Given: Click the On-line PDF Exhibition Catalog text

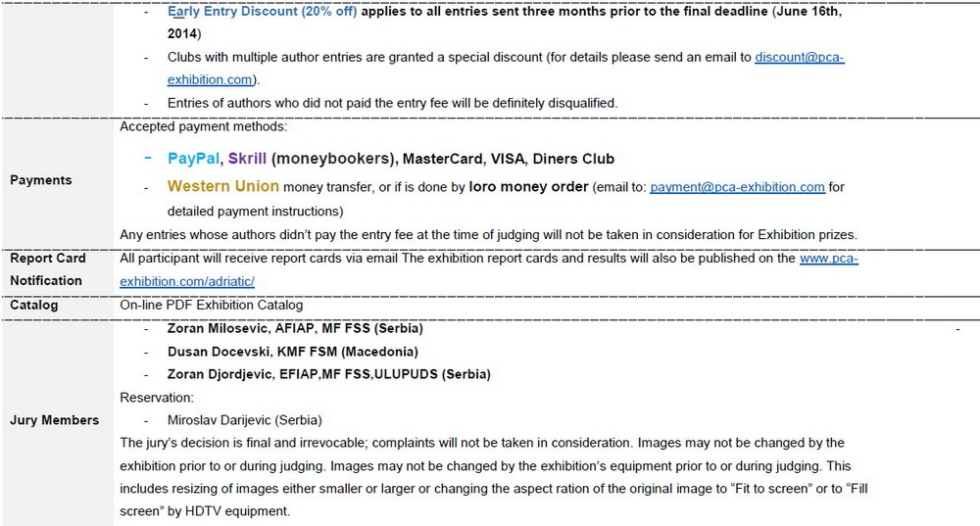Looking at the screenshot, I should click(212, 305).
